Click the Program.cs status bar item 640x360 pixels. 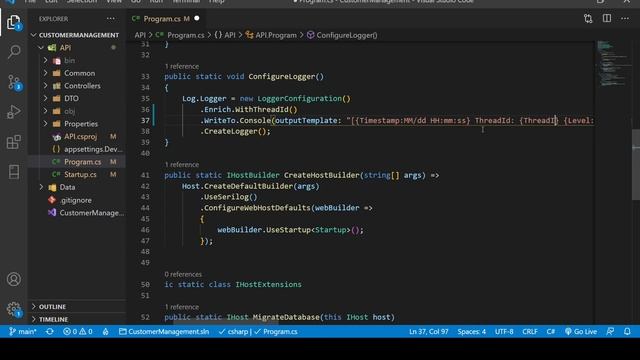276,331
